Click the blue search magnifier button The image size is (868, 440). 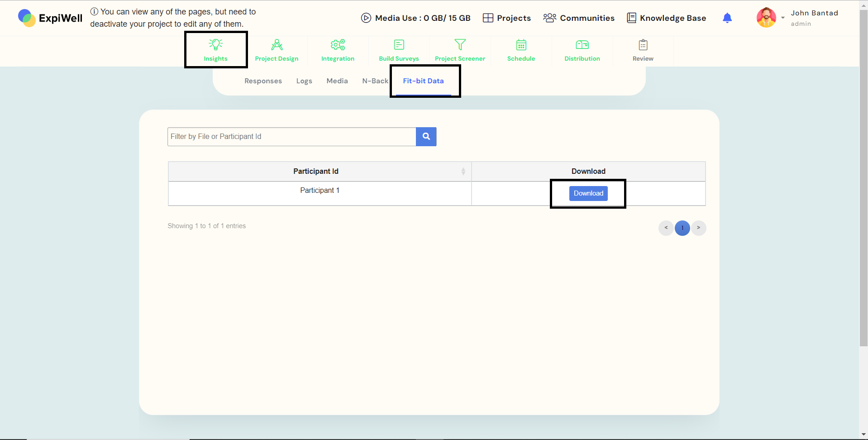click(426, 137)
